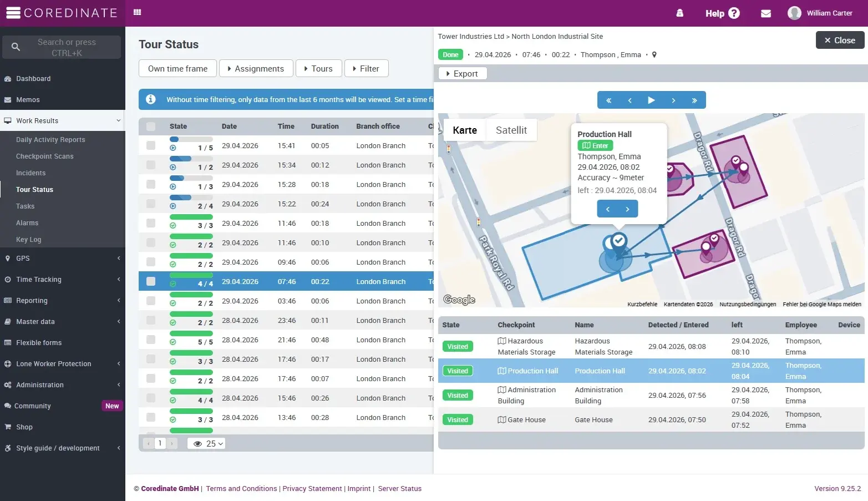Collapse the Work Results section
The height and width of the screenshot is (501, 868).
coord(118,121)
